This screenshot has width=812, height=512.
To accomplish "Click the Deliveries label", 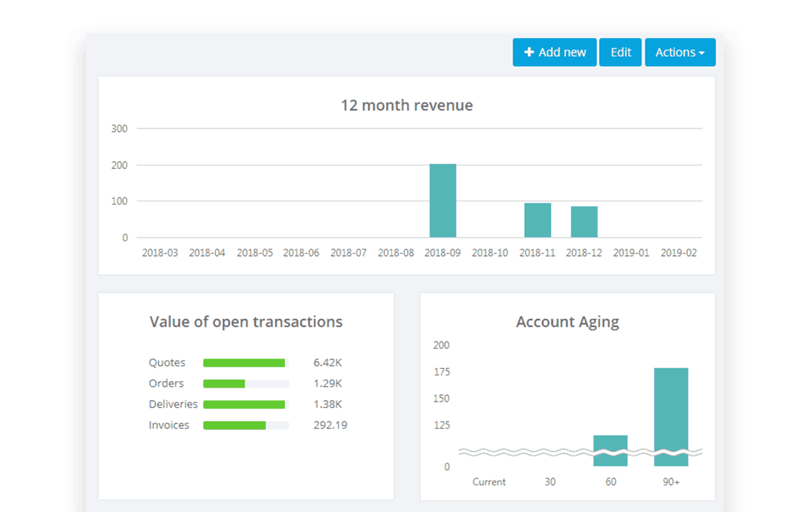I will 173,404.
